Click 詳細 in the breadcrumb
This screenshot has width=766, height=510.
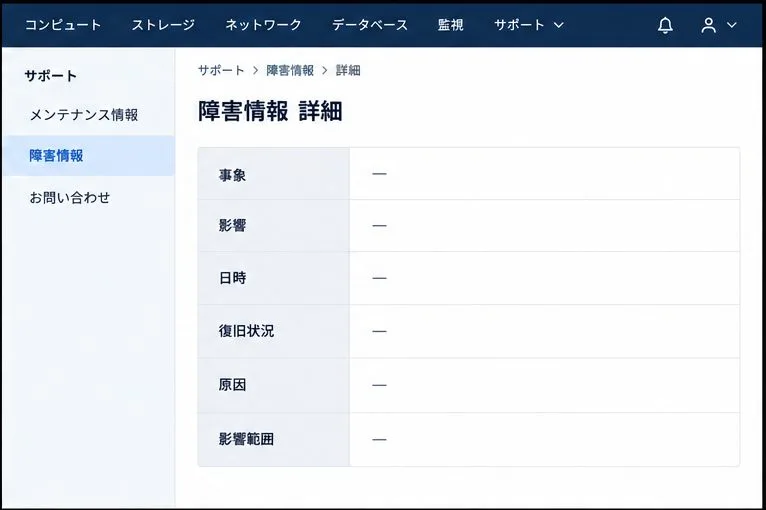348,70
